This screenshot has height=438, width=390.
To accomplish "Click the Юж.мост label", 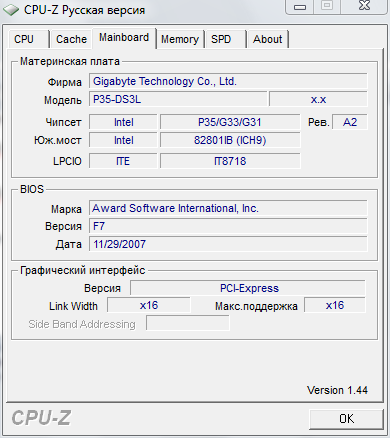I will pos(58,140).
